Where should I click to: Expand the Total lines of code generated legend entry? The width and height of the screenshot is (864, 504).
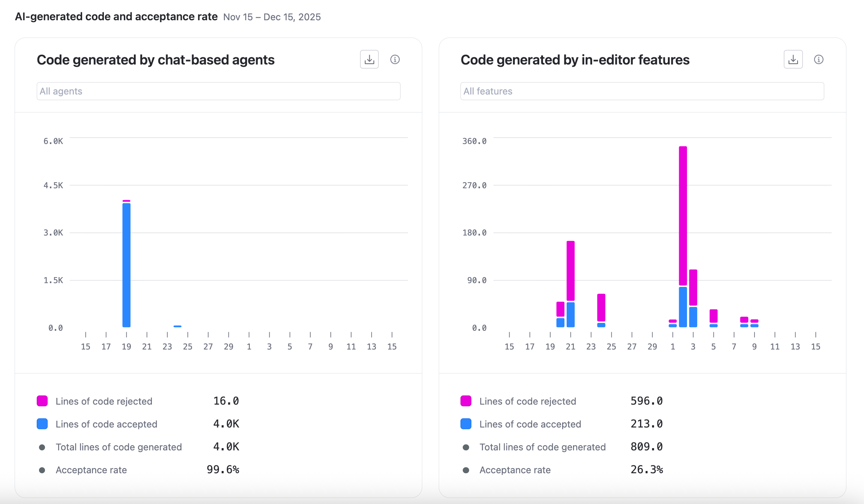[x=118, y=447]
